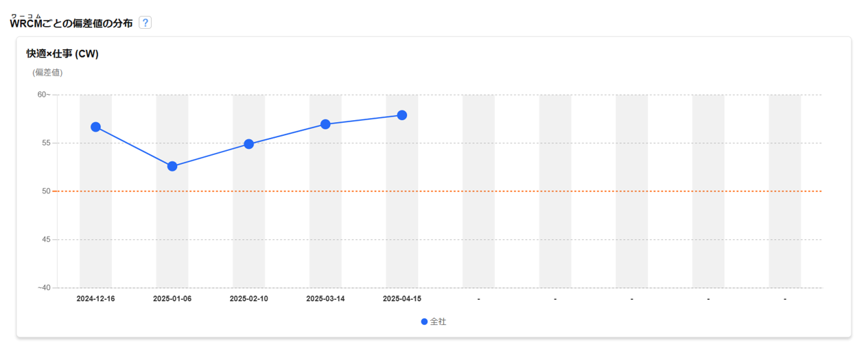The height and width of the screenshot is (347, 868).
Task: Select the 2025-03-14 data point marker
Action: [325, 124]
